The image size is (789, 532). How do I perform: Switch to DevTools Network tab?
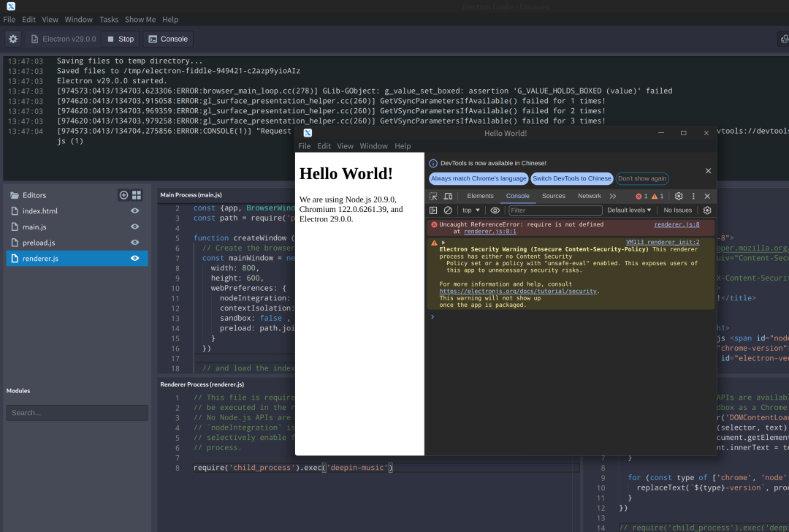(590, 196)
